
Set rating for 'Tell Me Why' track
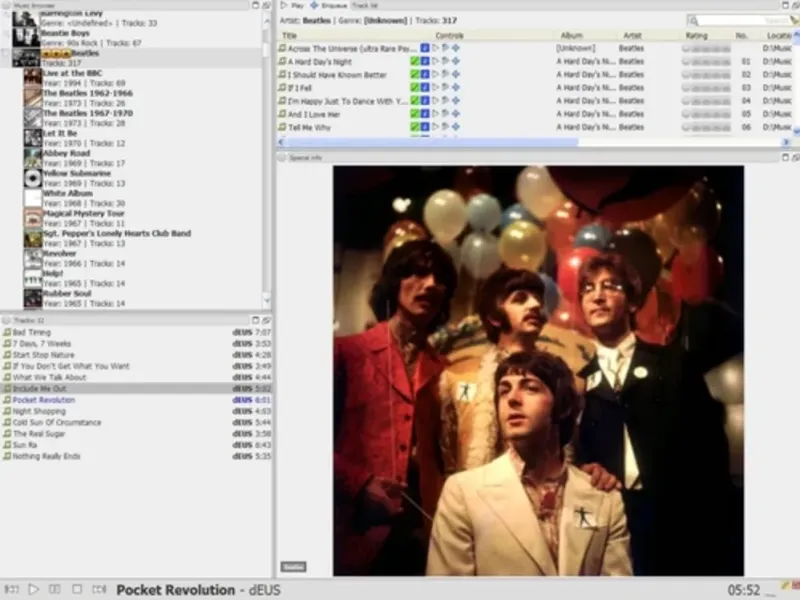(706, 127)
